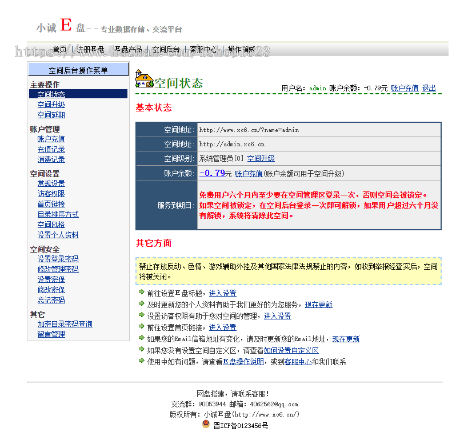The image size is (476, 448).
Task: Click 账户充值 link in the header bar
Action: point(405,88)
